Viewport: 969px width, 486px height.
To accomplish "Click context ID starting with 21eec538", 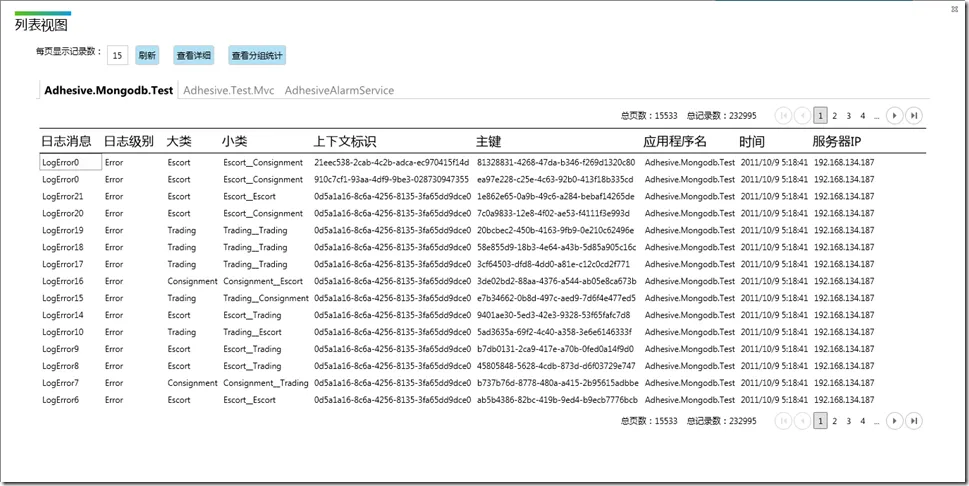I will (x=392, y=163).
